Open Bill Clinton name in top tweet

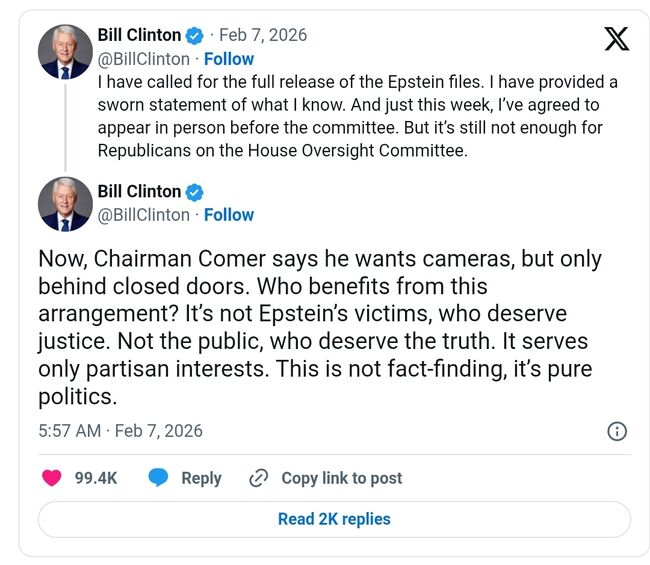coord(139,36)
